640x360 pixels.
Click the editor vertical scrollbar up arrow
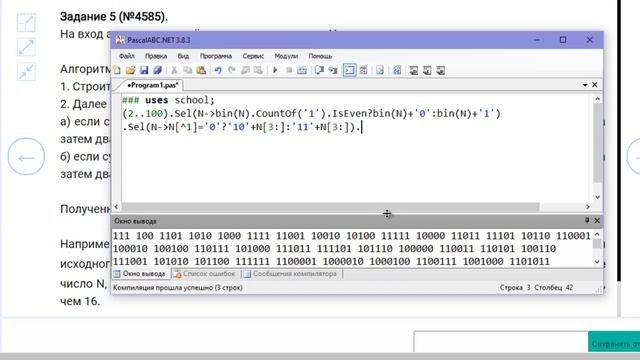[597, 99]
